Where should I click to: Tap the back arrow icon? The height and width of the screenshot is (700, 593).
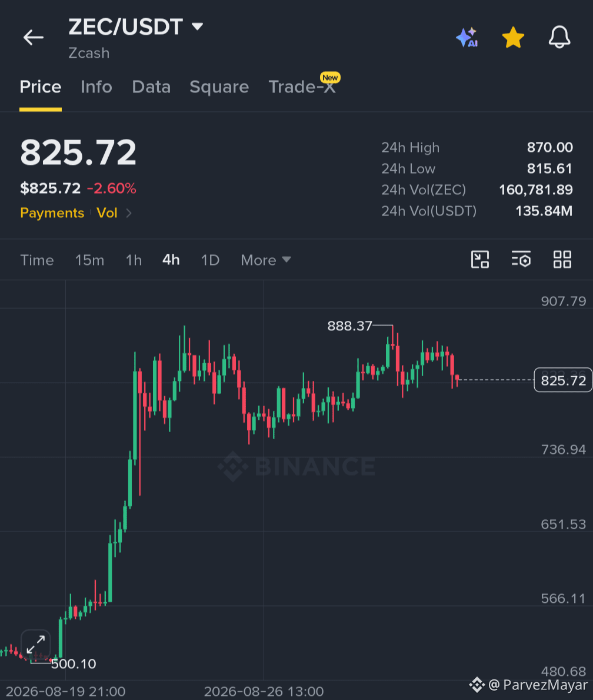pos(34,38)
